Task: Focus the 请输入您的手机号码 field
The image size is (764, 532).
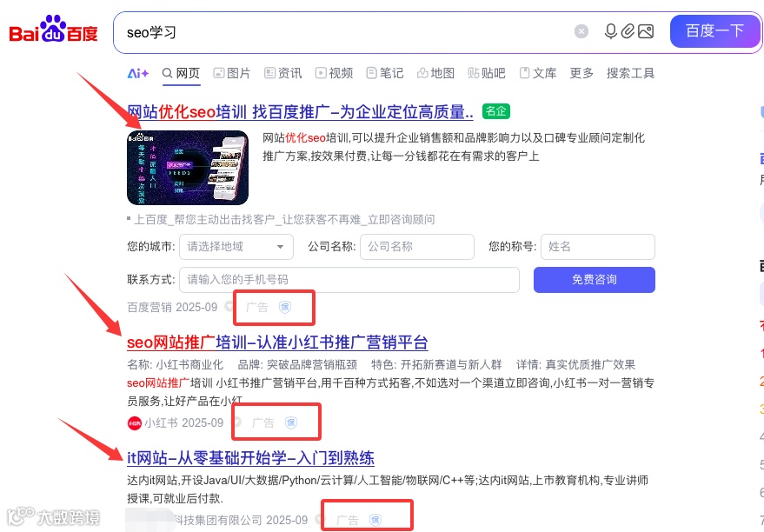Action: (x=349, y=280)
